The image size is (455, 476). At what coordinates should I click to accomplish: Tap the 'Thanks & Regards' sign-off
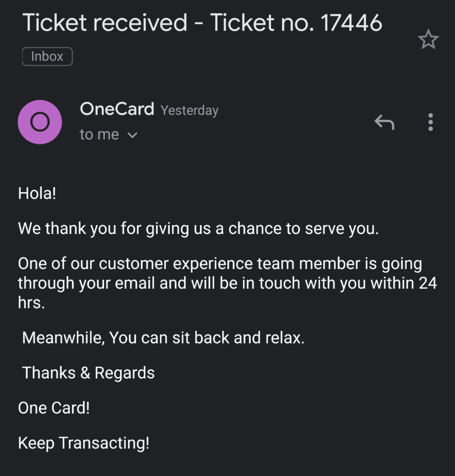[88, 373]
